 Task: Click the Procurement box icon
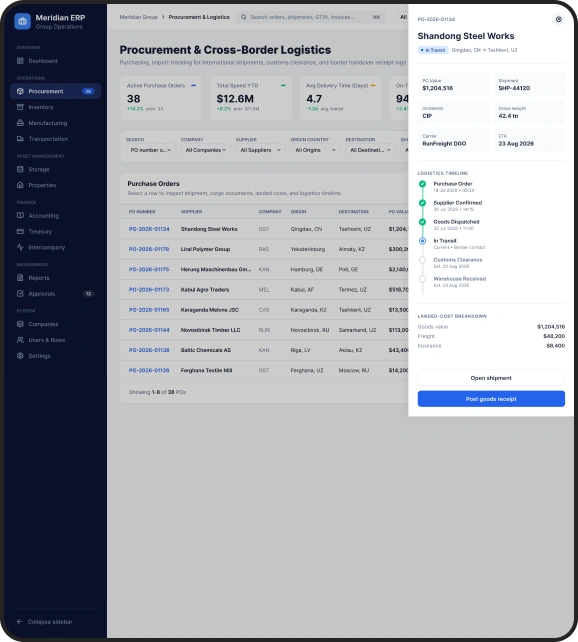coord(20,91)
